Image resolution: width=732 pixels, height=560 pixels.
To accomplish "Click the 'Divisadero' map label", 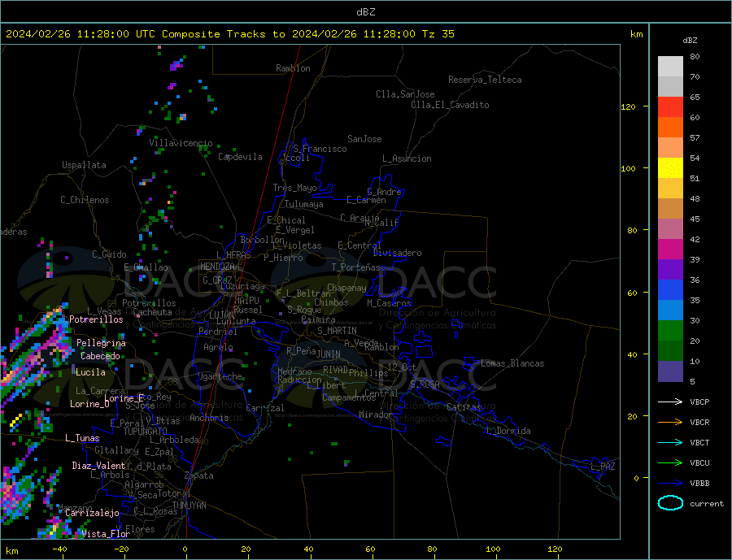I will 397,253.
